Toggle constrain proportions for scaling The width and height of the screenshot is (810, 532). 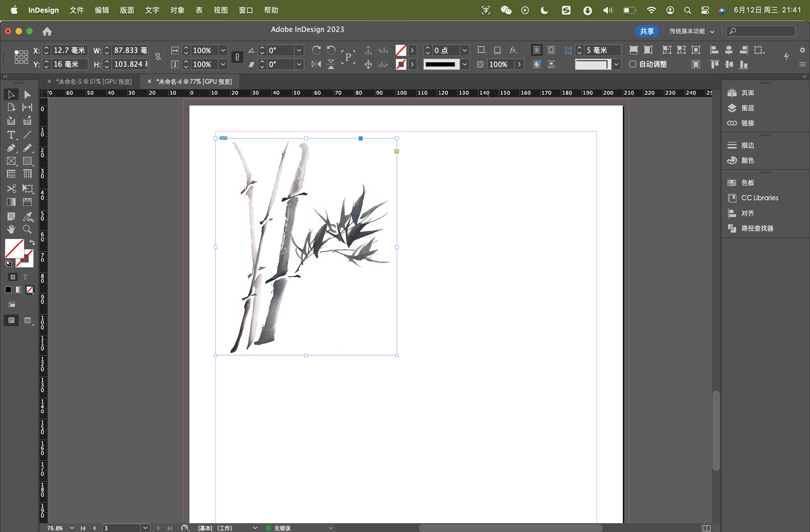tap(237, 57)
